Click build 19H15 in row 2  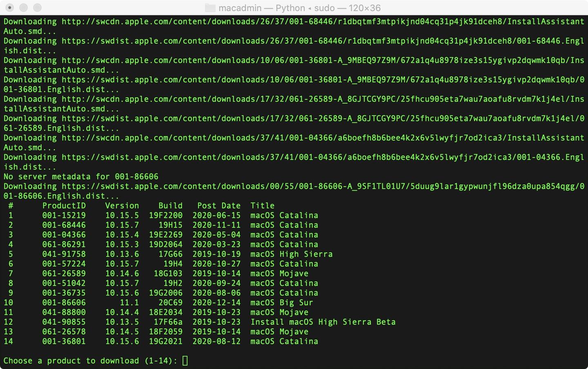tap(170, 225)
